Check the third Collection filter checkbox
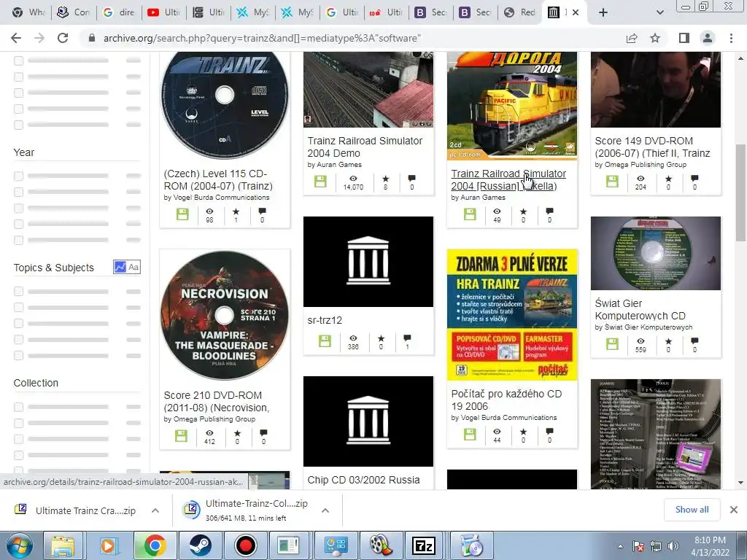This screenshot has width=747, height=560. [18, 438]
